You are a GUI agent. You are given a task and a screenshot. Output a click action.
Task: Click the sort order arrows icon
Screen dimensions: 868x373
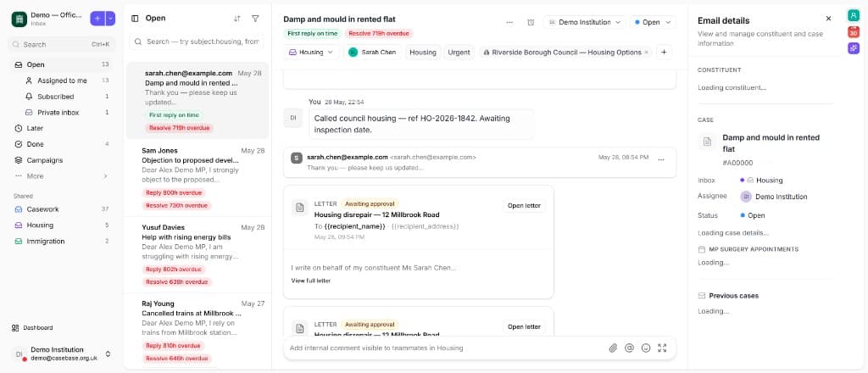click(237, 19)
